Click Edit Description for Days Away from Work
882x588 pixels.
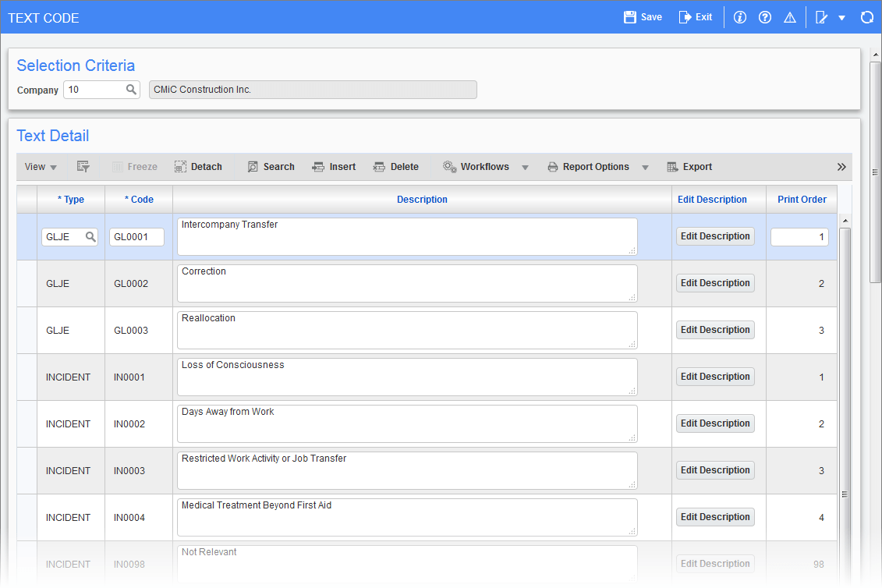(715, 423)
